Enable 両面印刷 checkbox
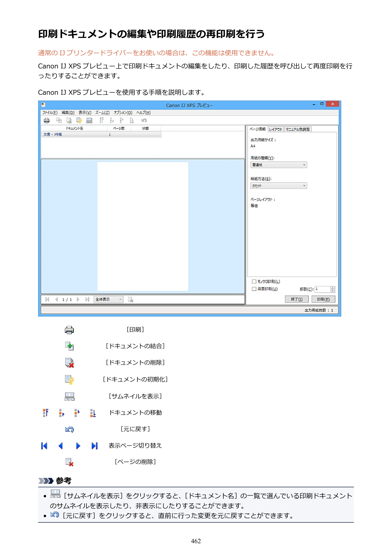This screenshot has width=392, height=555. [x=254, y=289]
